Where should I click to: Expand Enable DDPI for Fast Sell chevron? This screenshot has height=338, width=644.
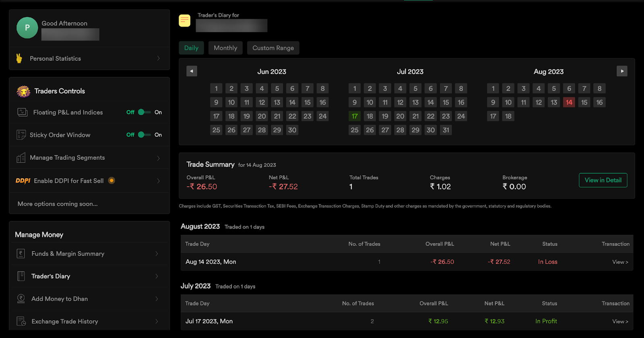click(x=159, y=181)
